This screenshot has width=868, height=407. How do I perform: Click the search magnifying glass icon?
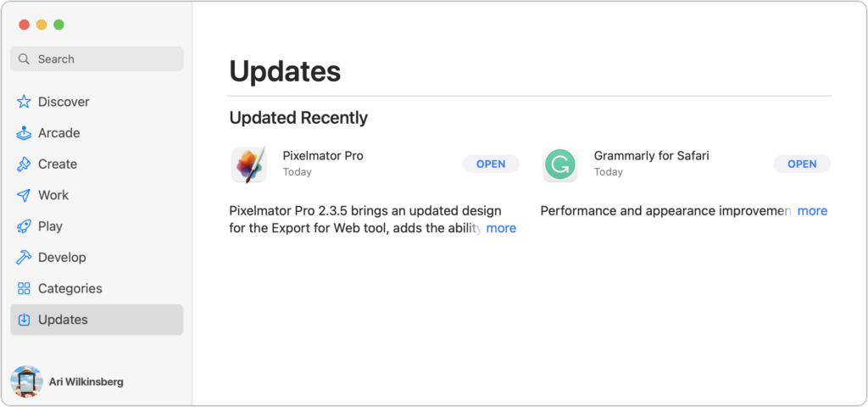(25, 59)
